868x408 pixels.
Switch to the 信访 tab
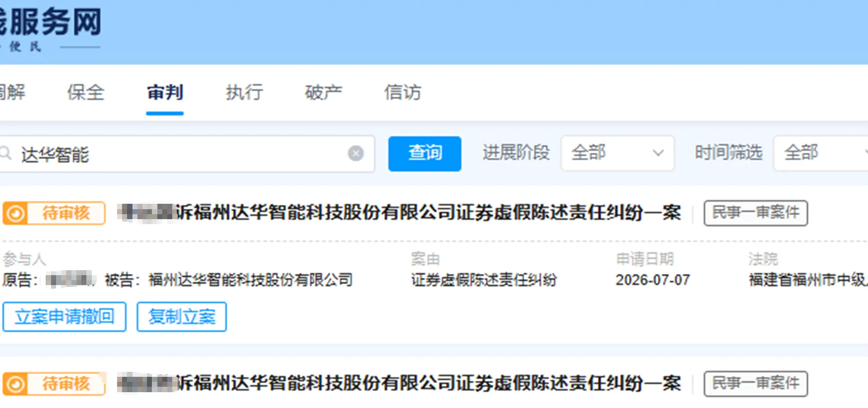pyautogui.click(x=402, y=92)
